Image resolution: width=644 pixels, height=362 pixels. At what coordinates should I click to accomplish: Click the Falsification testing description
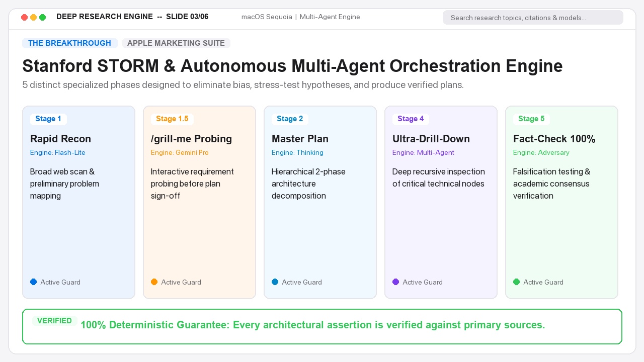[x=551, y=184]
